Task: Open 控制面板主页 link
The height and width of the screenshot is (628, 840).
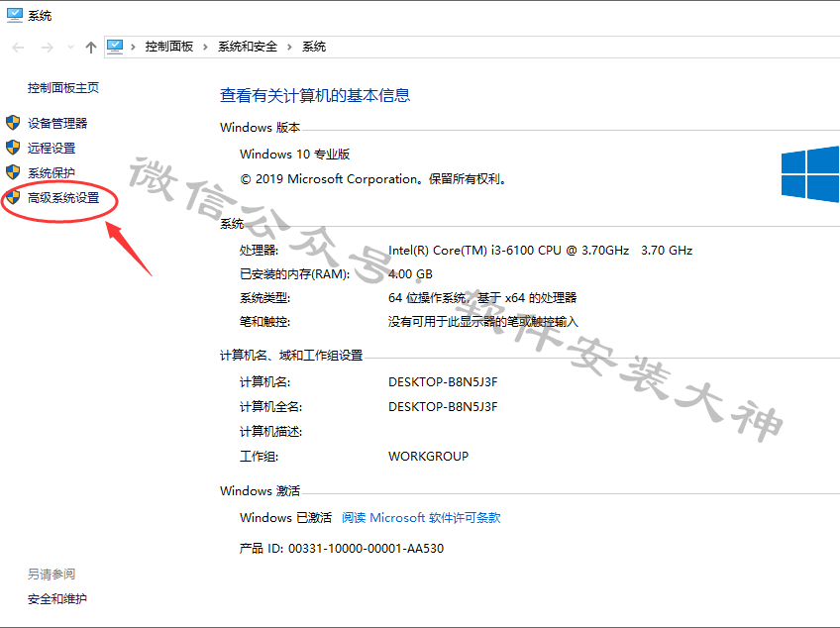Action: point(63,88)
